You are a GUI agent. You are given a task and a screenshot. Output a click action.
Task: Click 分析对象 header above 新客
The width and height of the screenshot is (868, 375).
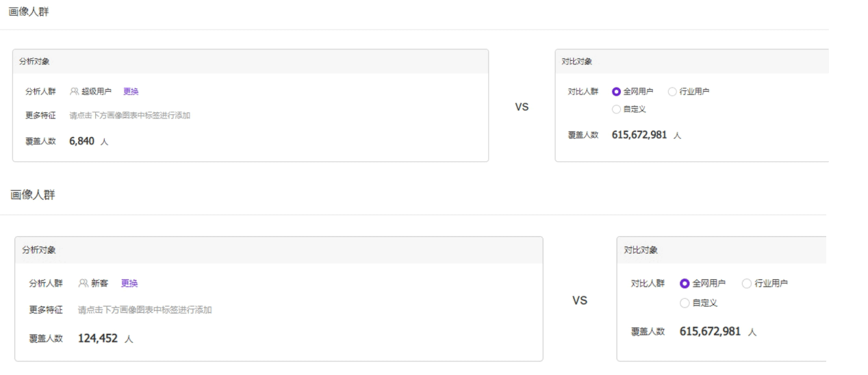pos(40,250)
